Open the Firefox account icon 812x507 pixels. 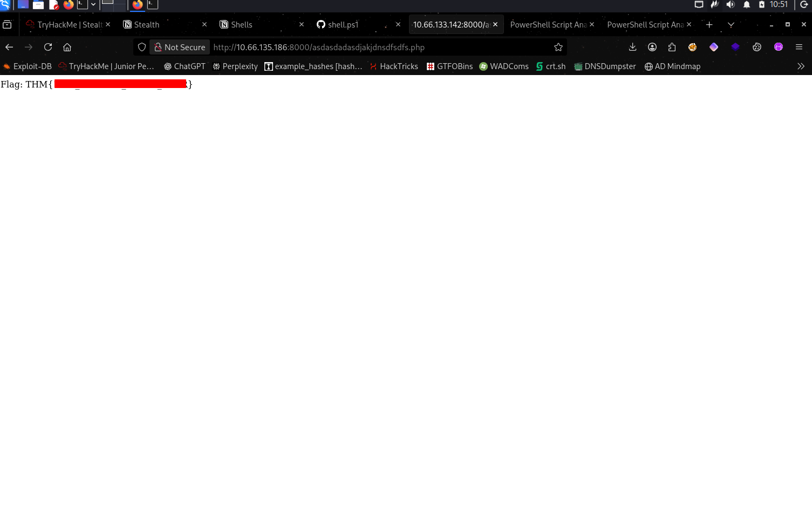(652, 48)
